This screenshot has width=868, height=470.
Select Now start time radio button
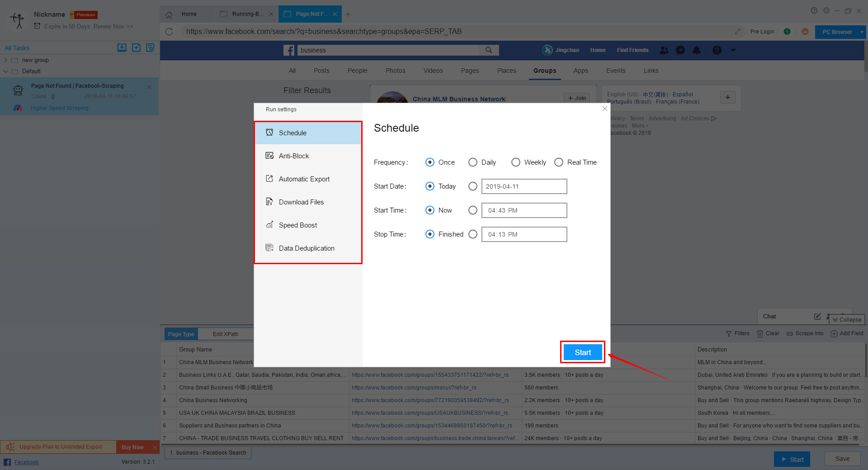point(430,210)
